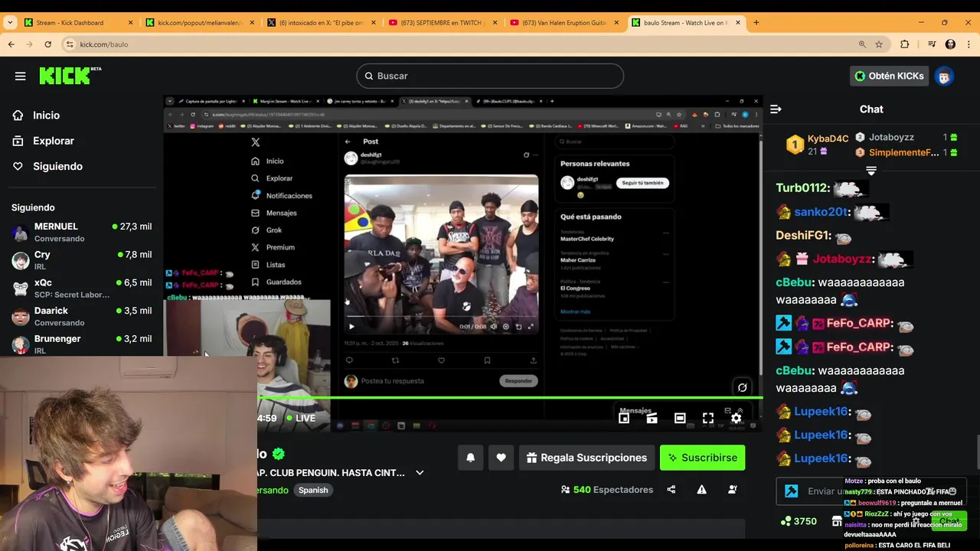Switch to SEPTIEMBRE en TWITCH tab
The height and width of the screenshot is (551, 980).
443,23
